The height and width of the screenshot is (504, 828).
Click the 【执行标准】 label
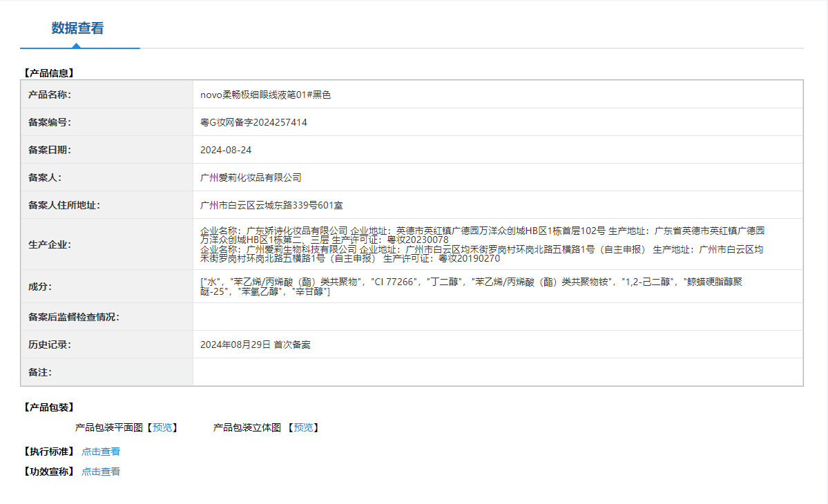tap(48, 452)
